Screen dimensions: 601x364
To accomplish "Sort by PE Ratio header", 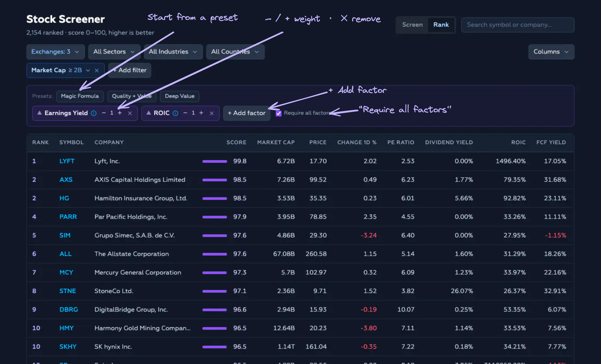I will point(401,142).
